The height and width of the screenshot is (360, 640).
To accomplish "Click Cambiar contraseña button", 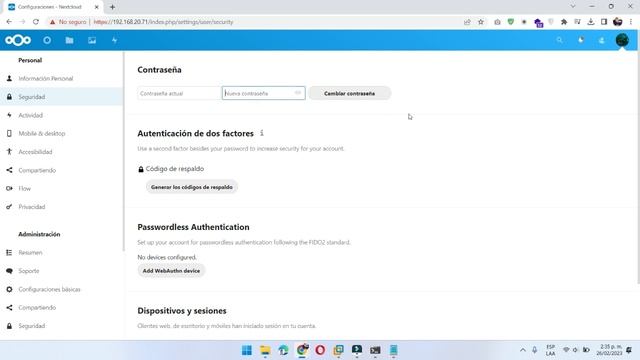I will (x=349, y=93).
